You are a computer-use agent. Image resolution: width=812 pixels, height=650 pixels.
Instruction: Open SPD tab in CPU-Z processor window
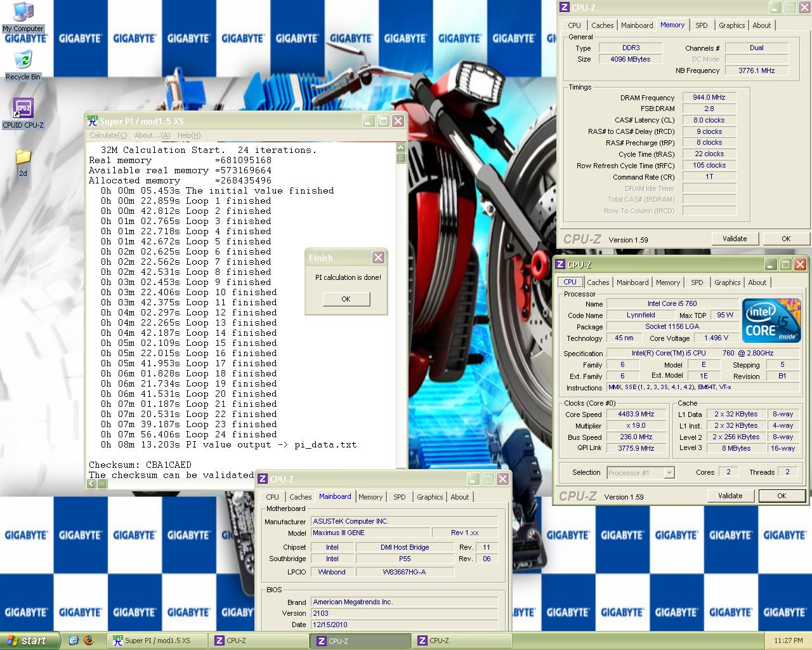(x=697, y=282)
